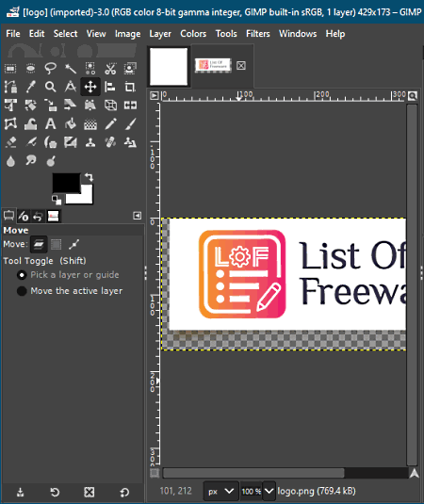Select the Crop tool
Viewport: 424px width, 504px height.
(x=130, y=87)
